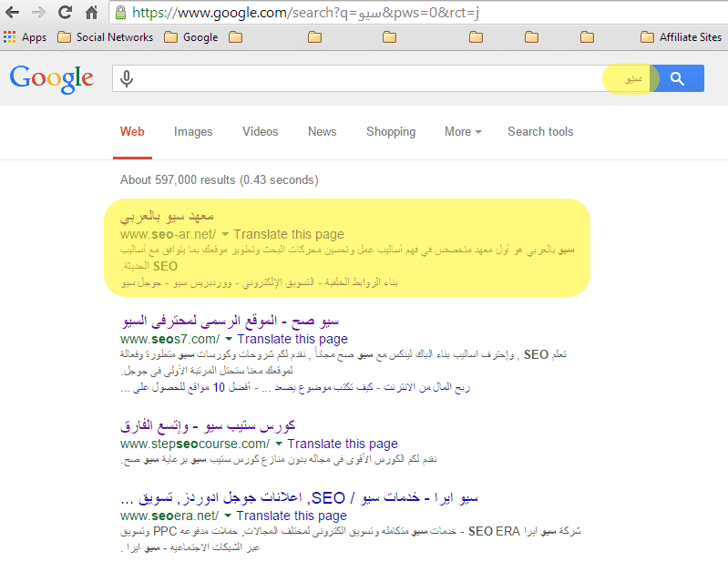
Task: Open the result title for seos7.com
Action: (x=230, y=321)
